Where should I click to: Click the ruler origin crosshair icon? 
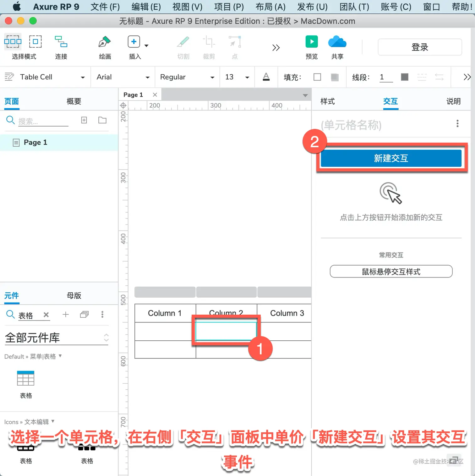[x=123, y=105]
